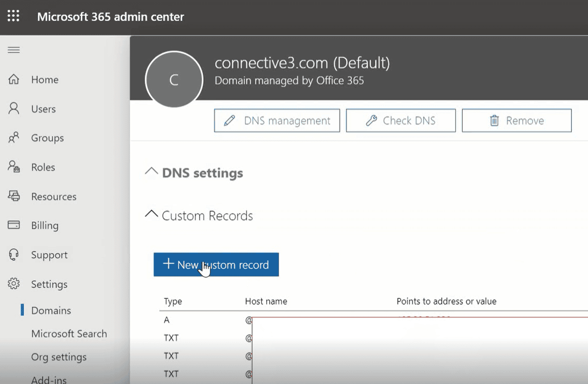Click the Settings gear icon
Image resolution: width=588 pixels, height=384 pixels.
14,284
